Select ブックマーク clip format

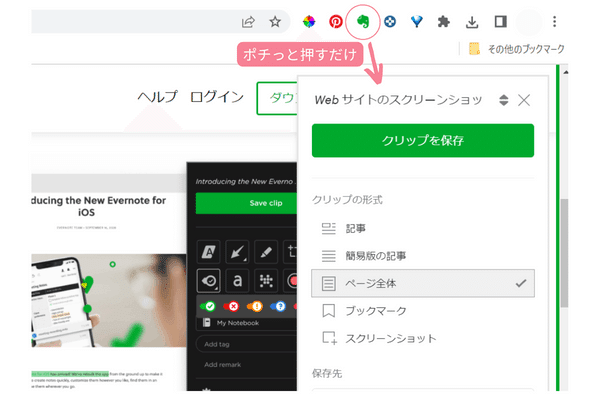coord(423,311)
